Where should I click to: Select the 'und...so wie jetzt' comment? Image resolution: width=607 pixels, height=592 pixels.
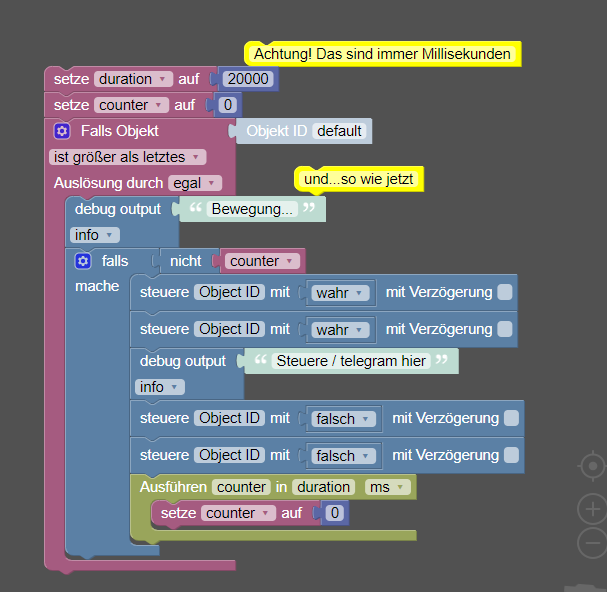click(x=359, y=179)
